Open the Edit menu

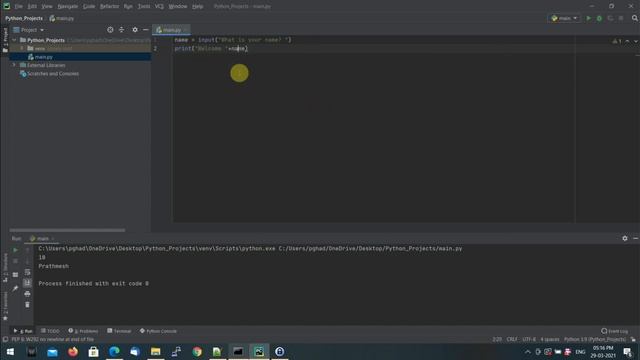tap(32, 7)
